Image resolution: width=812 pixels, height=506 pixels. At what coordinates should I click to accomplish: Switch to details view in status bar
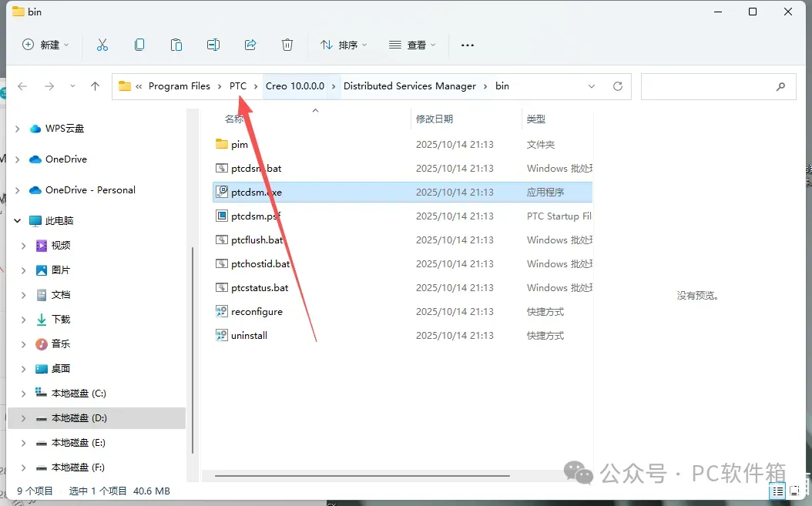[777, 491]
